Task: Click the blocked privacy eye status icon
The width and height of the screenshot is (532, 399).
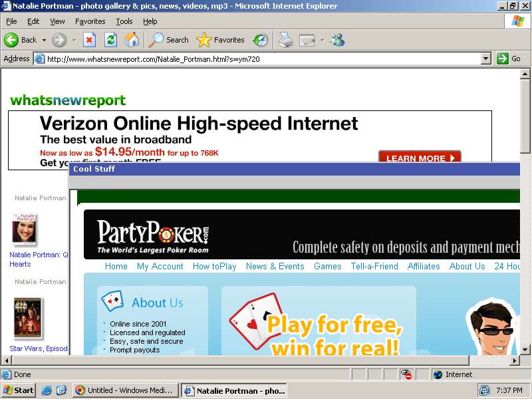Action: [x=406, y=374]
